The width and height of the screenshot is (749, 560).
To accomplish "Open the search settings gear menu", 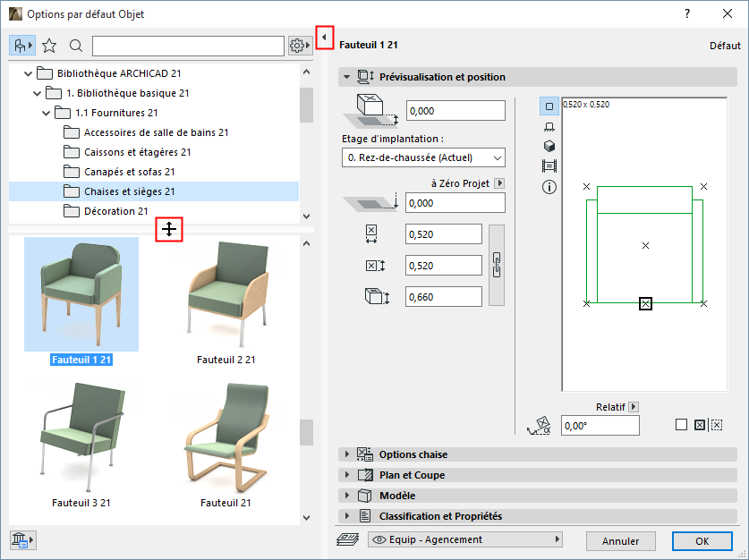I will coord(300,46).
